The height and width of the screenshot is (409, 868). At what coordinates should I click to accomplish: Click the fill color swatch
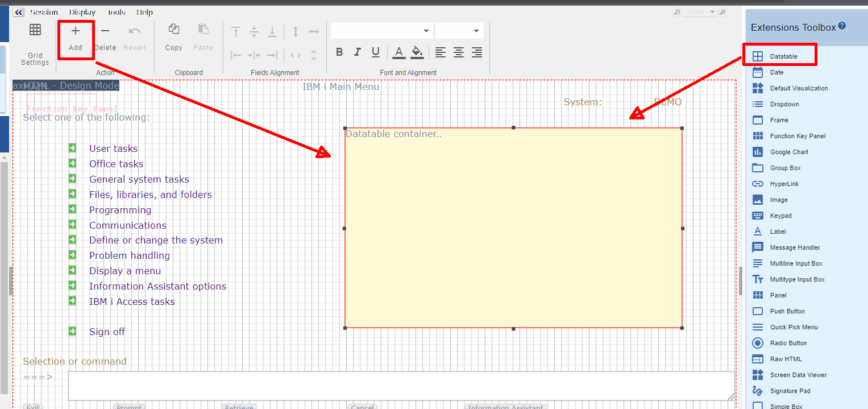pos(417,52)
